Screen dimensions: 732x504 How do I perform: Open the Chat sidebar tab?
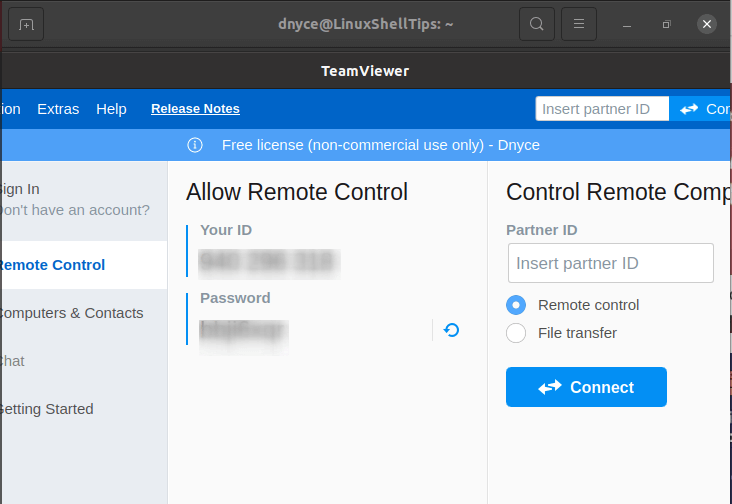84,361
